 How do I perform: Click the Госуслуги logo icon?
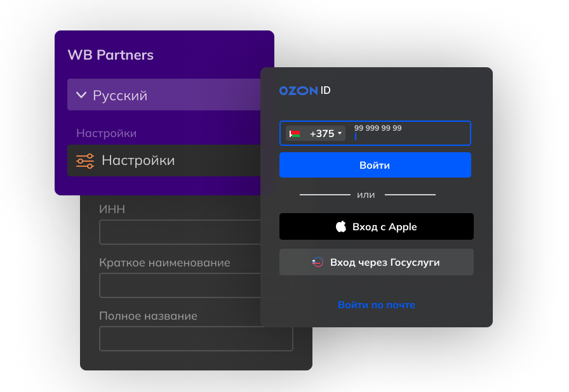318,262
